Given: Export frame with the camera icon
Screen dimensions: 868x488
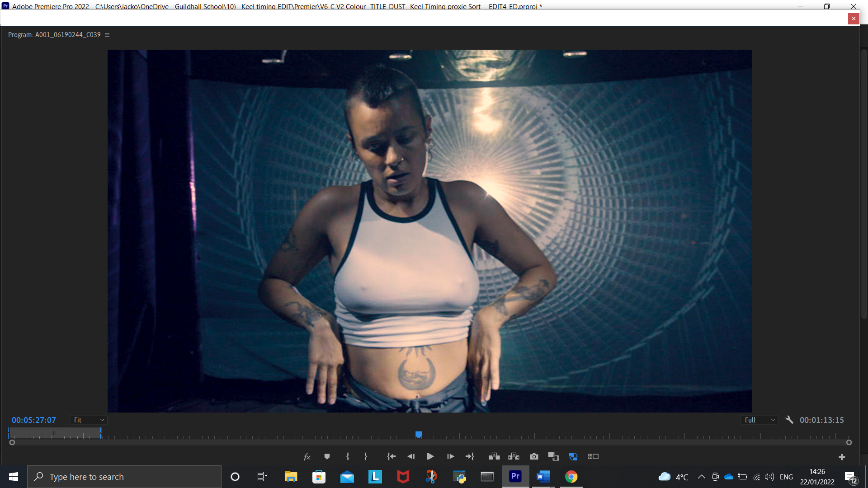Looking at the screenshot, I should click(534, 457).
